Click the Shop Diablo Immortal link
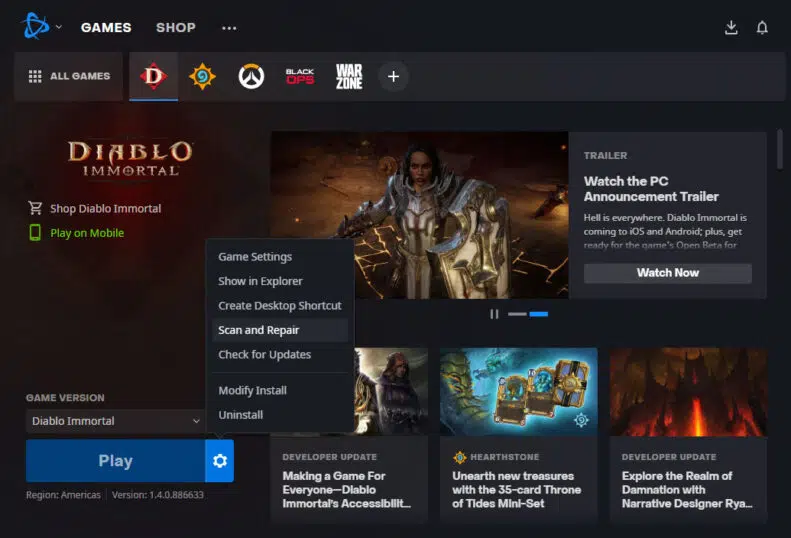791x538 pixels. pos(105,208)
